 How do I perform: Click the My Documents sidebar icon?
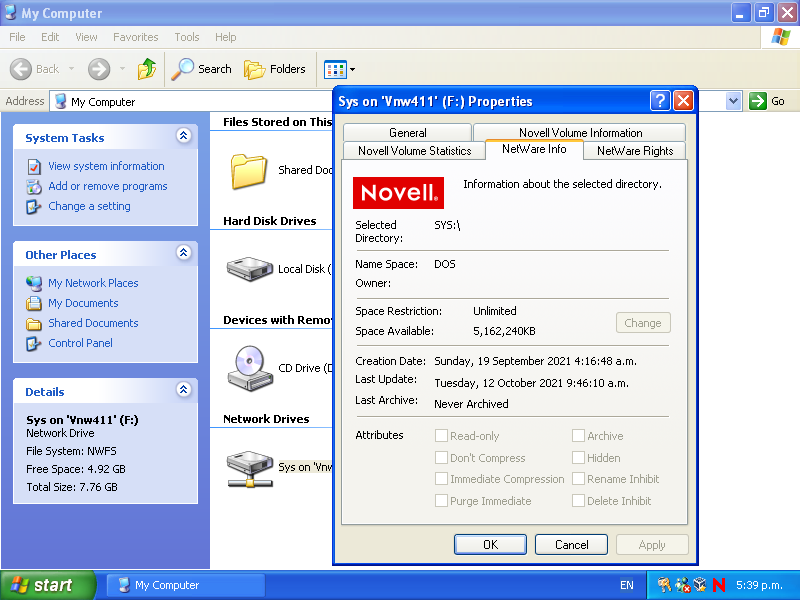point(34,303)
